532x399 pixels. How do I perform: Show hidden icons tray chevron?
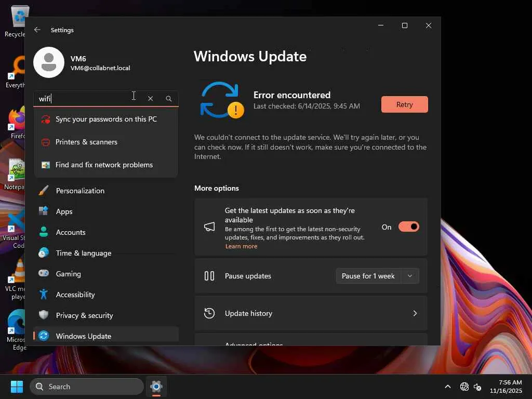click(x=447, y=387)
